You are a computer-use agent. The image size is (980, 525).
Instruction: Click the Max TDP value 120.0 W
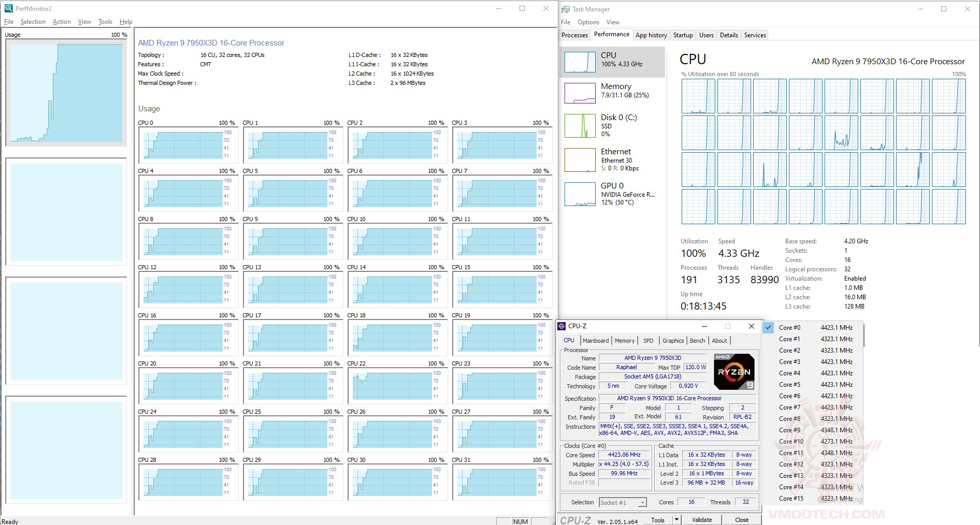[x=696, y=367]
